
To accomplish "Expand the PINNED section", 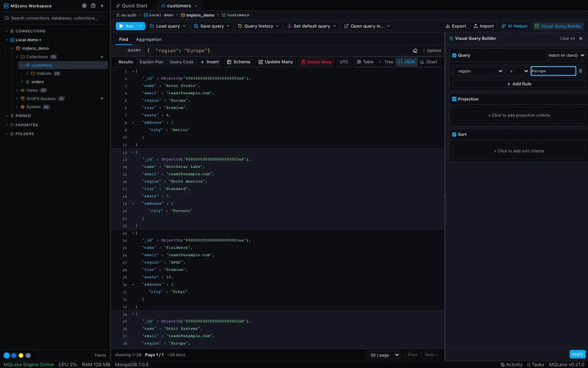I will [7, 116].
